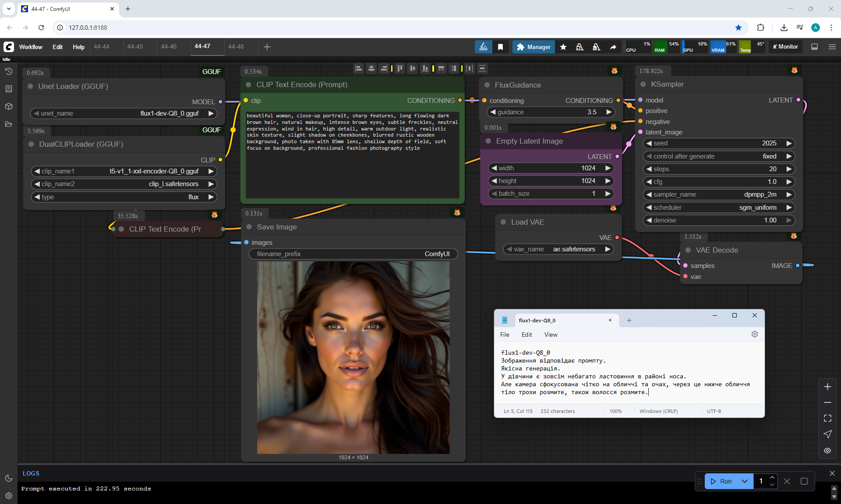841x504 pixels.
Task: Collapse the KSampler node via its dot
Action: click(643, 85)
